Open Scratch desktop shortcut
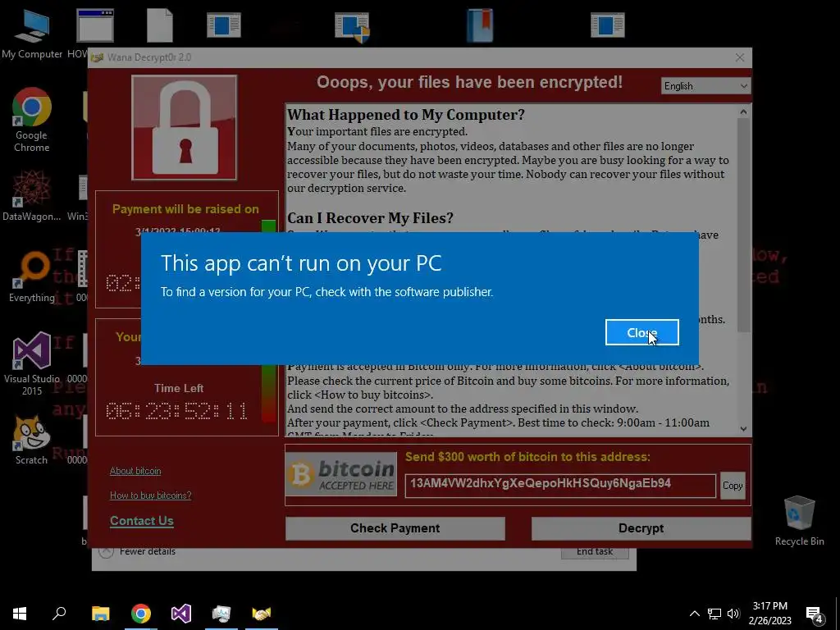This screenshot has width=840, height=630. 32,441
